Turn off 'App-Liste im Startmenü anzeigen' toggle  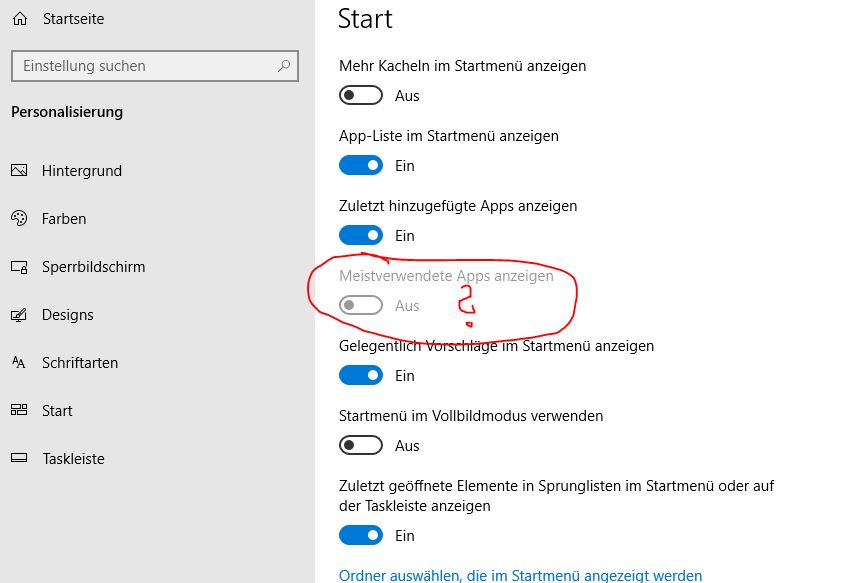[x=361, y=165]
